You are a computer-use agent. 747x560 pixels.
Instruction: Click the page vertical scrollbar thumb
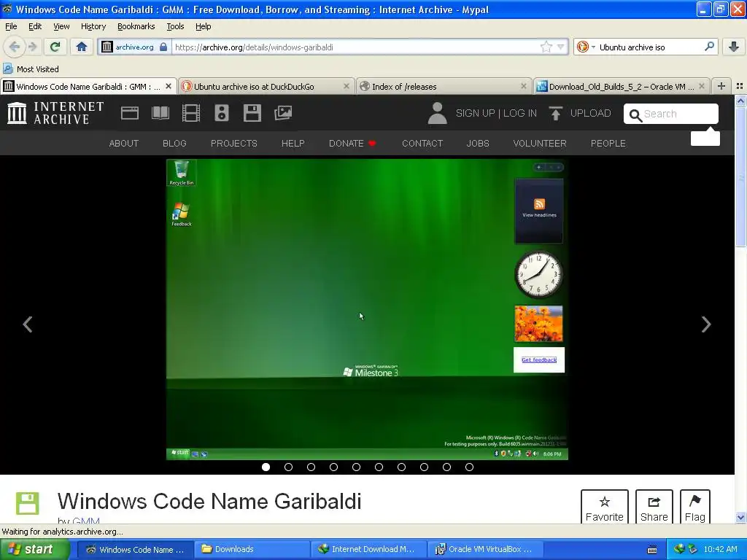pos(740,177)
